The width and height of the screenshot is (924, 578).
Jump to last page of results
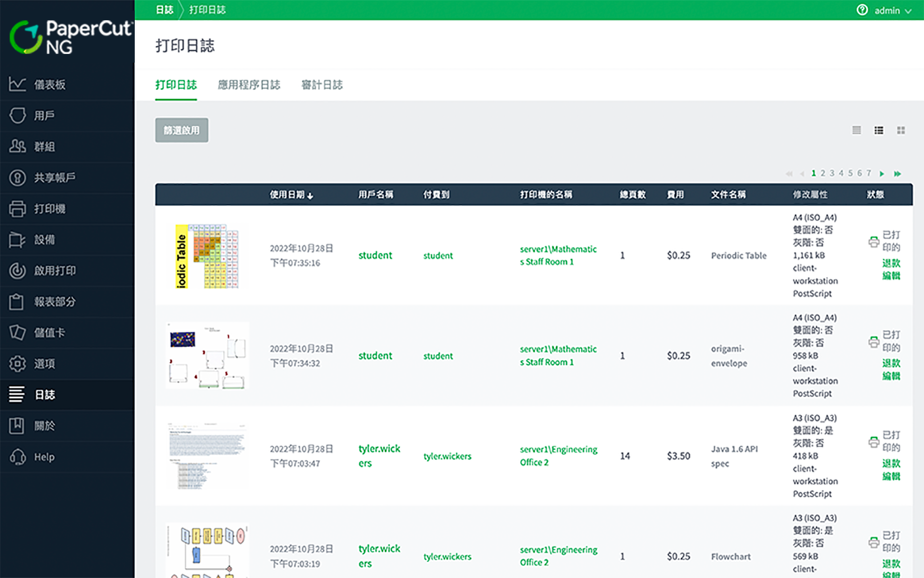[x=898, y=173]
